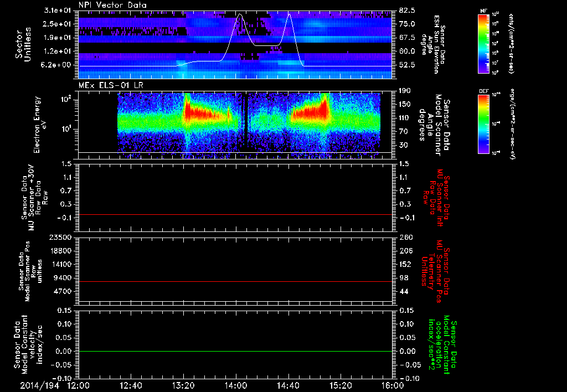Click the '14100' scanner position tick
This screenshot has height=392, width=567.
[x=62, y=264]
